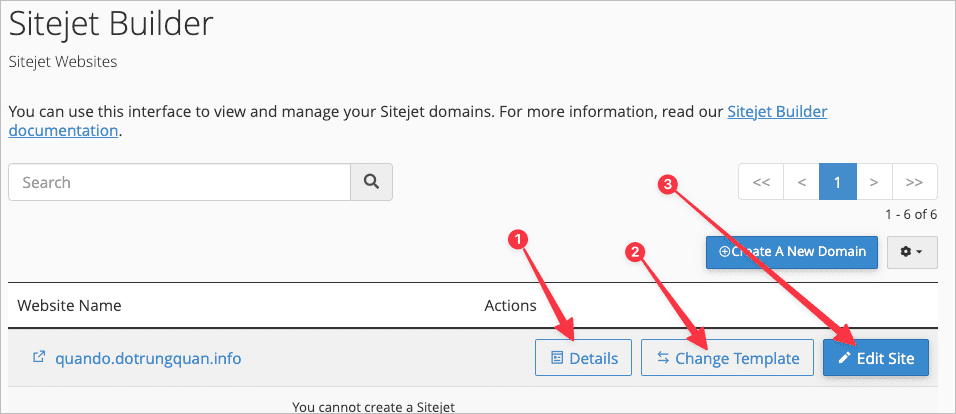The width and height of the screenshot is (956, 414).
Task: Click Create A New Domain
Action: [792, 252]
